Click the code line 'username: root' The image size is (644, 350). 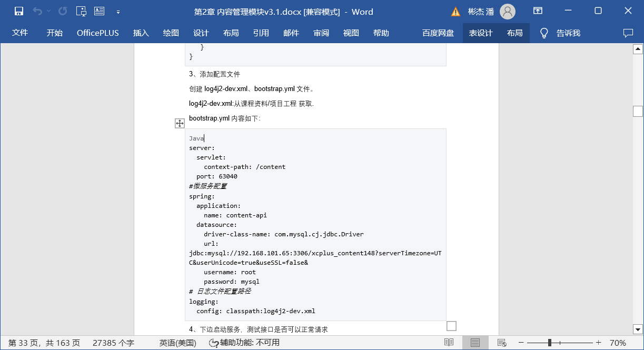pyautogui.click(x=230, y=272)
